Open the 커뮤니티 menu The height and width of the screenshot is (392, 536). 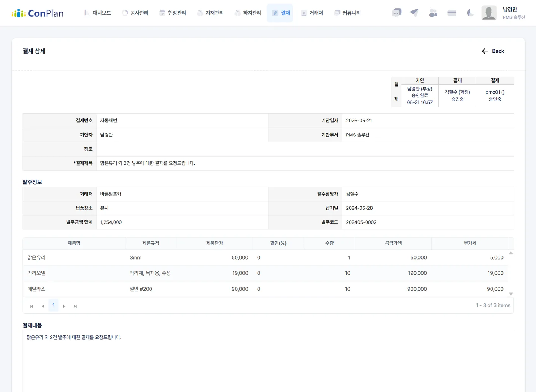tap(347, 13)
